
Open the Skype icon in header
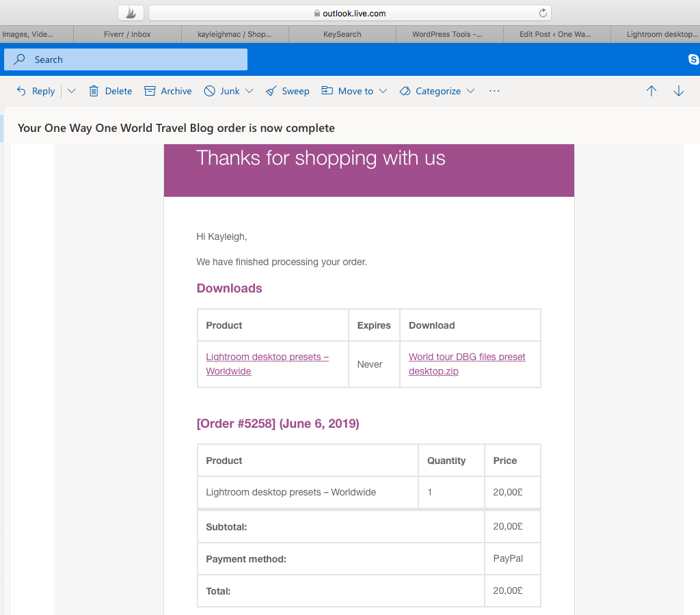click(693, 59)
